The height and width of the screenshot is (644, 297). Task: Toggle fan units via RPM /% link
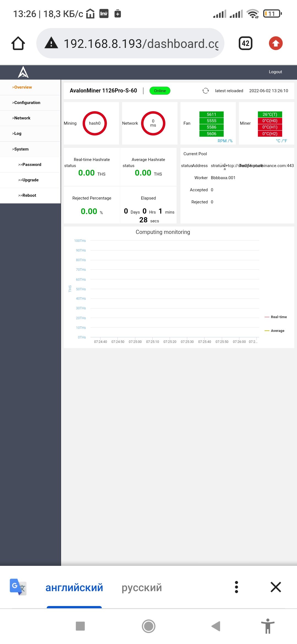click(225, 141)
